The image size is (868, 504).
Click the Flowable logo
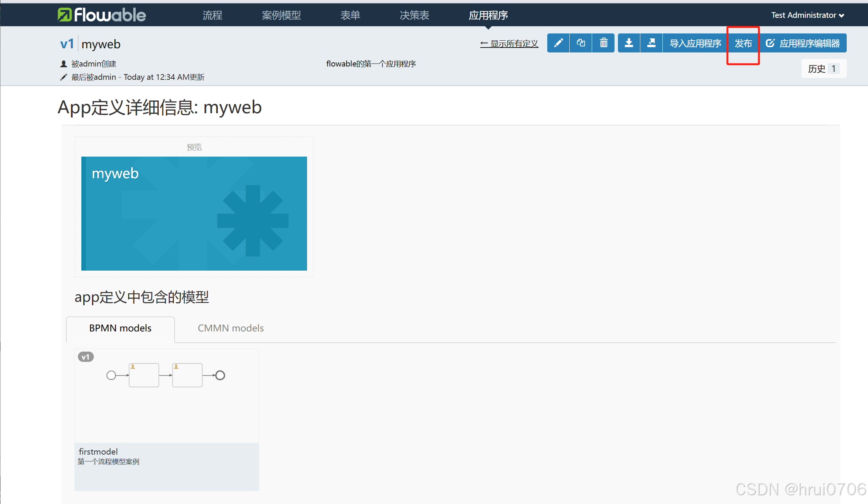pos(101,15)
